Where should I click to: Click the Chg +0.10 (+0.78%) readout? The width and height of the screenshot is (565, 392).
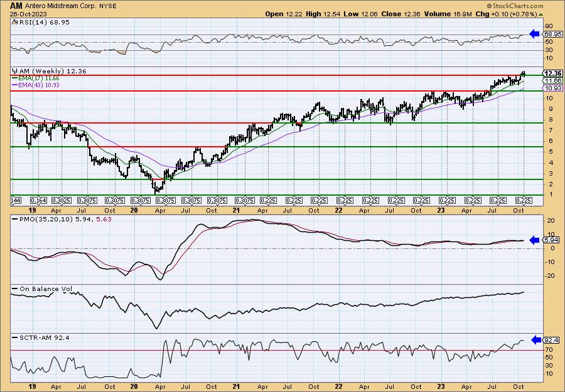pyautogui.click(x=506, y=14)
